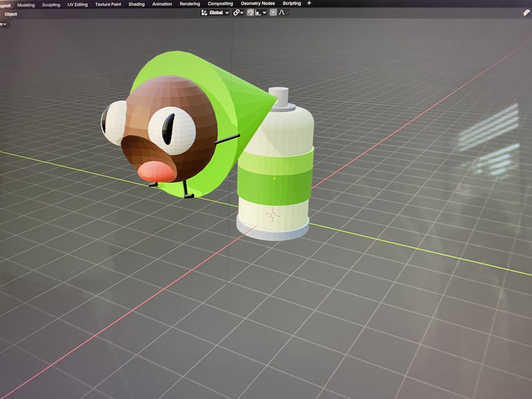Switch to the Modeling workspace tab
The height and width of the screenshot is (399, 532).
pyautogui.click(x=26, y=4)
